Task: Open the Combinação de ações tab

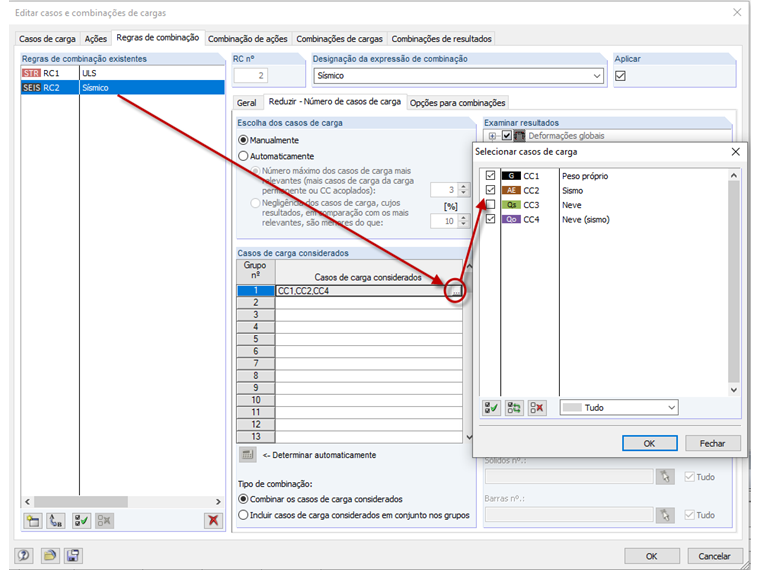Action: pos(248,39)
